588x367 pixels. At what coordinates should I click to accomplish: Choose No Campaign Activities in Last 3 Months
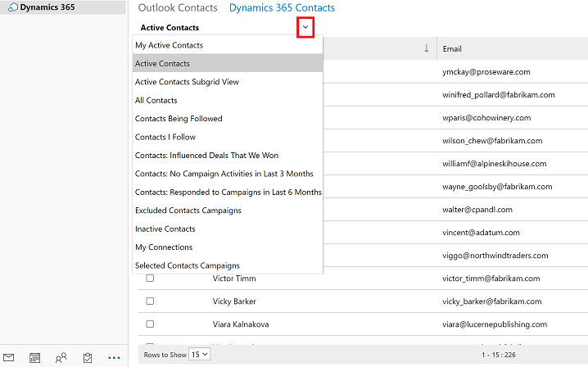[x=228, y=174]
